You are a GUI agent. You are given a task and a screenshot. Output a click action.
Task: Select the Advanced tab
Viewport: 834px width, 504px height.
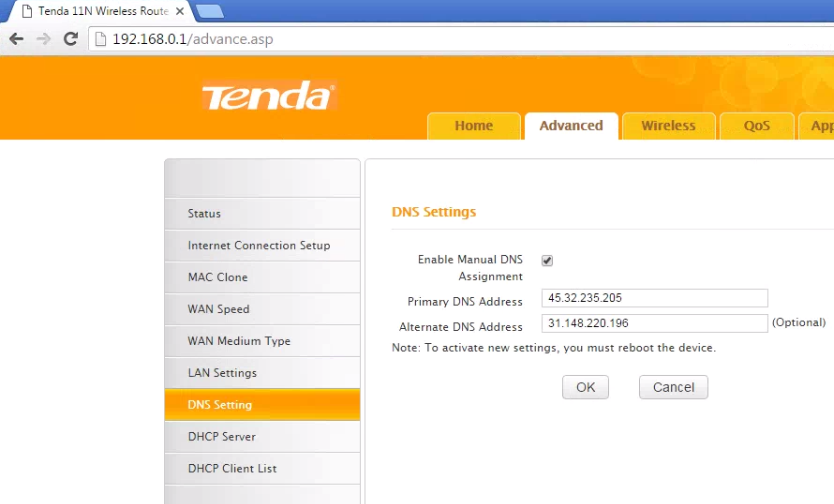click(571, 126)
